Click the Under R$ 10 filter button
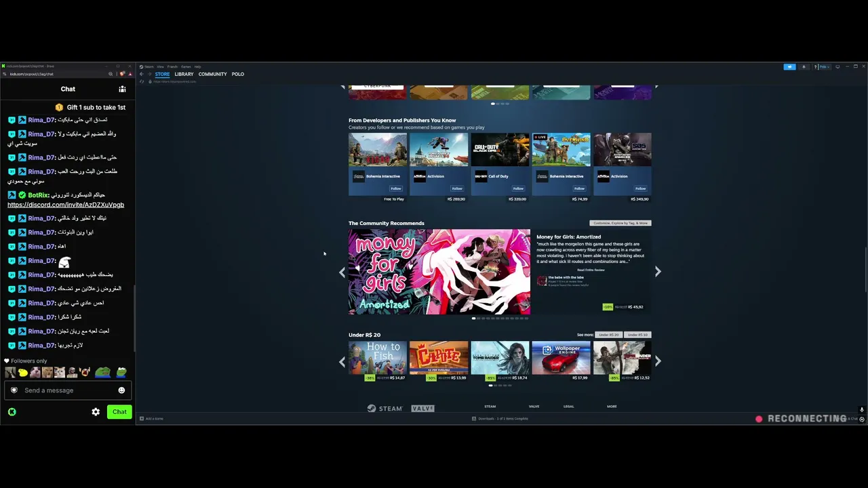The width and height of the screenshot is (868, 488). (636, 335)
